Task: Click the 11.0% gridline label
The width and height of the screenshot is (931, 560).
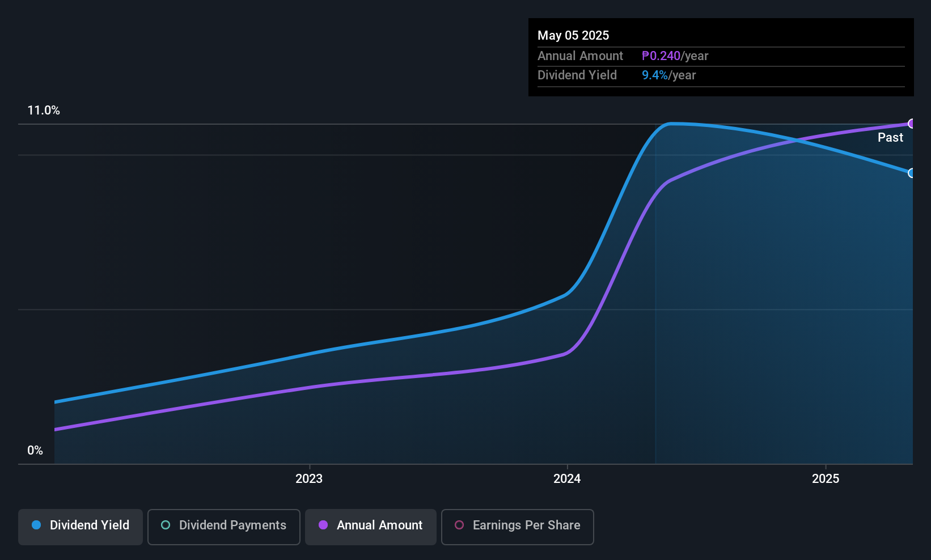Action: coord(44,110)
